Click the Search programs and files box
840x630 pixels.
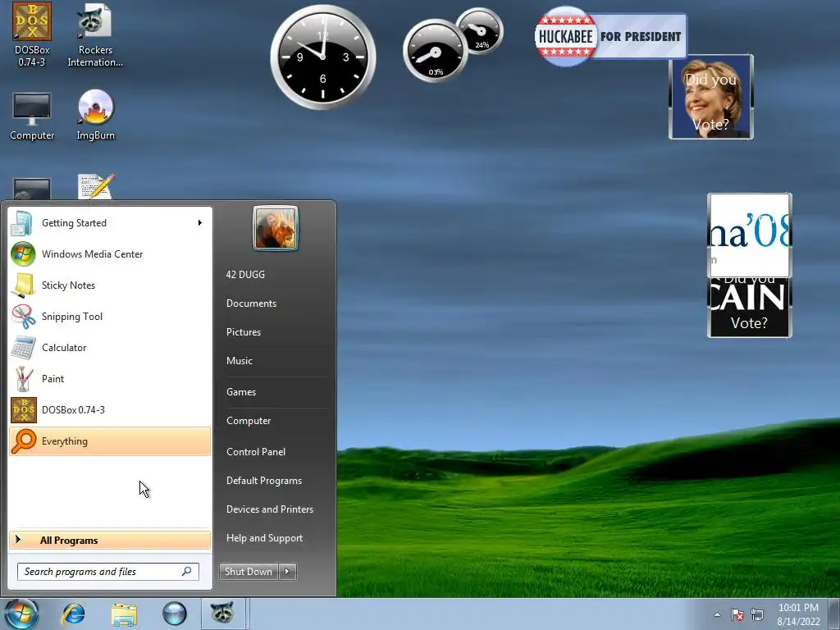108,572
